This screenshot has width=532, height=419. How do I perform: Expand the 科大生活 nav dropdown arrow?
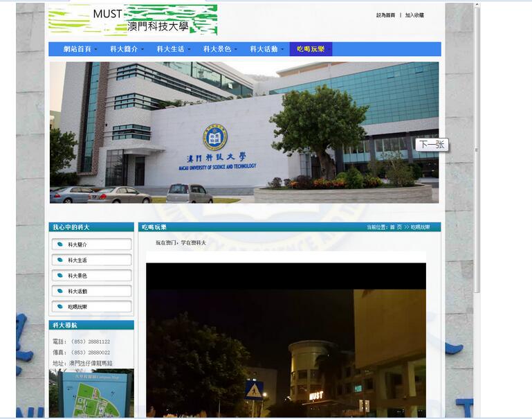tap(189, 50)
